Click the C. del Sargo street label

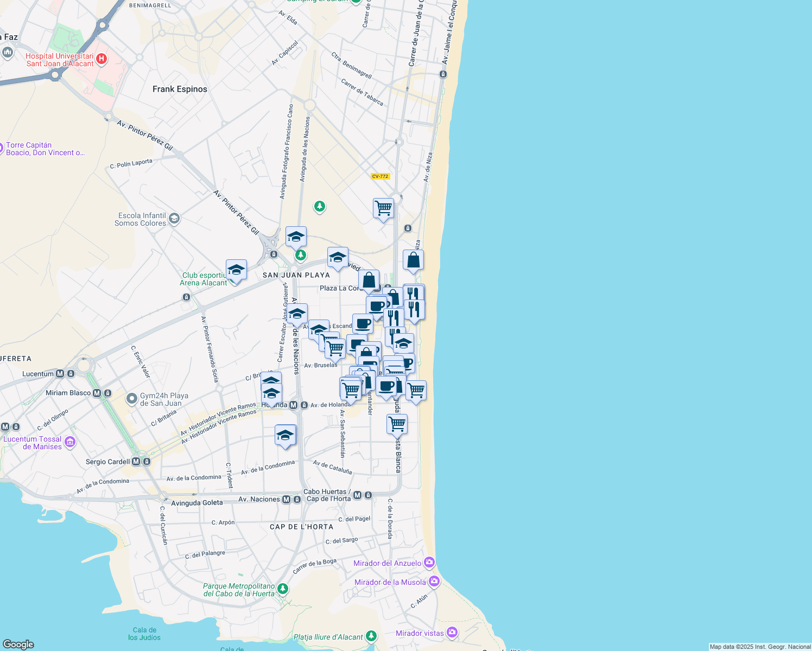click(x=342, y=540)
